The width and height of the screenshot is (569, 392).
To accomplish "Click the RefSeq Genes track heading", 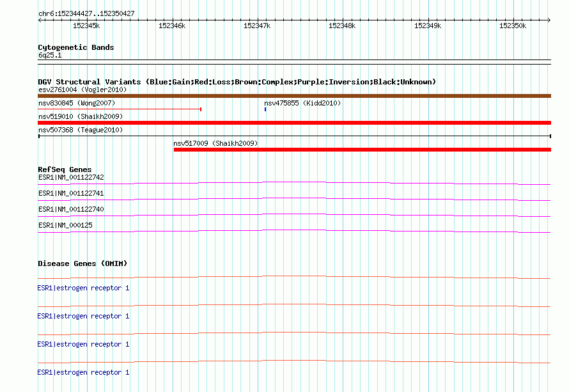I will pyautogui.click(x=65, y=169).
